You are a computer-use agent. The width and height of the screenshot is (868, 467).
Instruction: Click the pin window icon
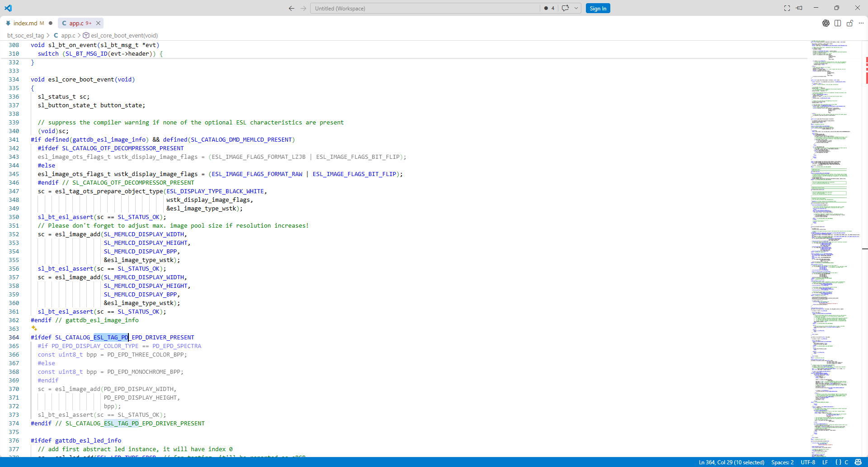(799, 8)
